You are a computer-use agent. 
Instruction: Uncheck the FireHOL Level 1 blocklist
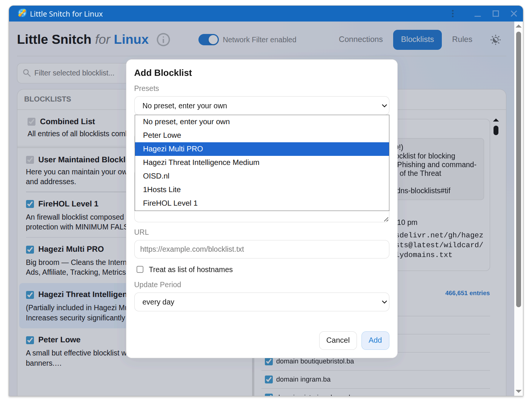(x=30, y=204)
